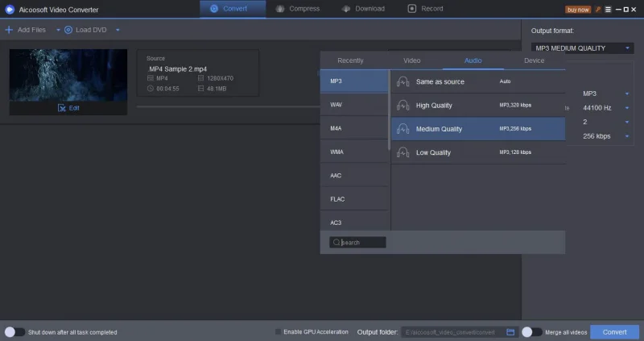Click the headphone icon beside Low Quality
Screen dimensions: 644x341
pyautogui.click(x=404, y=152)
